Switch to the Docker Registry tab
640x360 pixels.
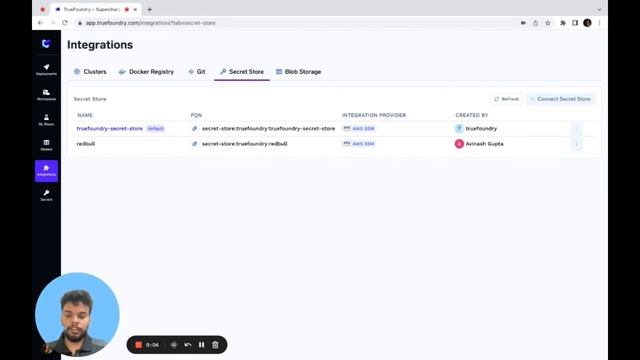point(146,71)
